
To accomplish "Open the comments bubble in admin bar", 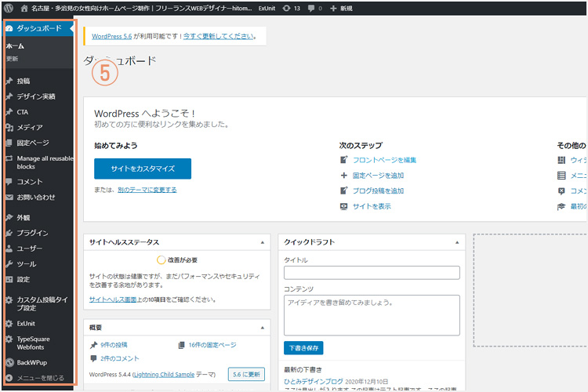I will point(314,9).
